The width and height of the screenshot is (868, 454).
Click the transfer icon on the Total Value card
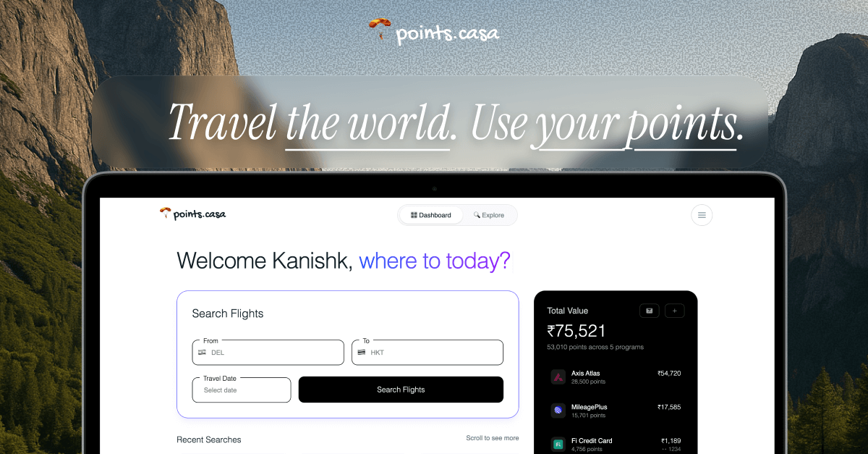649,310
